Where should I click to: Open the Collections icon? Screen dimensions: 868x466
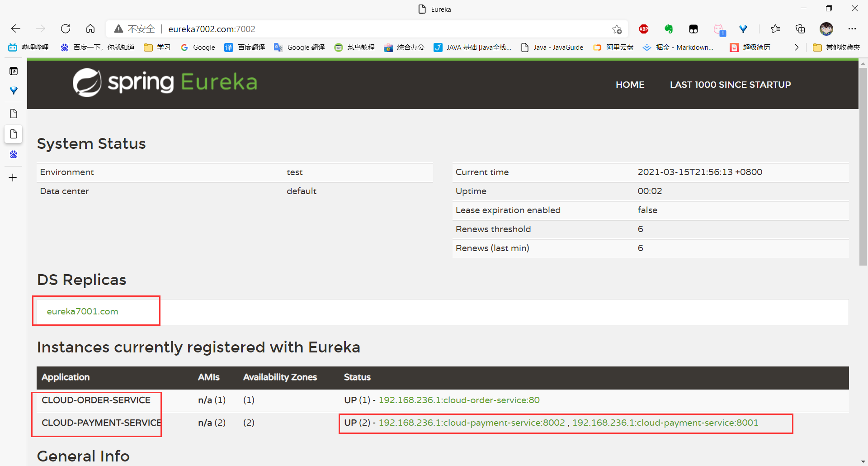800,29
